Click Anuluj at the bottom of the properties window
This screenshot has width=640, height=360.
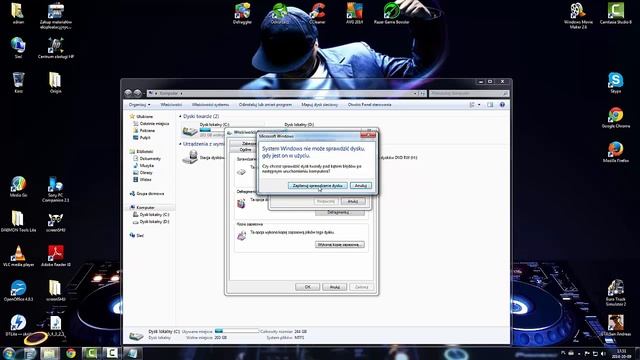[335, 287]
